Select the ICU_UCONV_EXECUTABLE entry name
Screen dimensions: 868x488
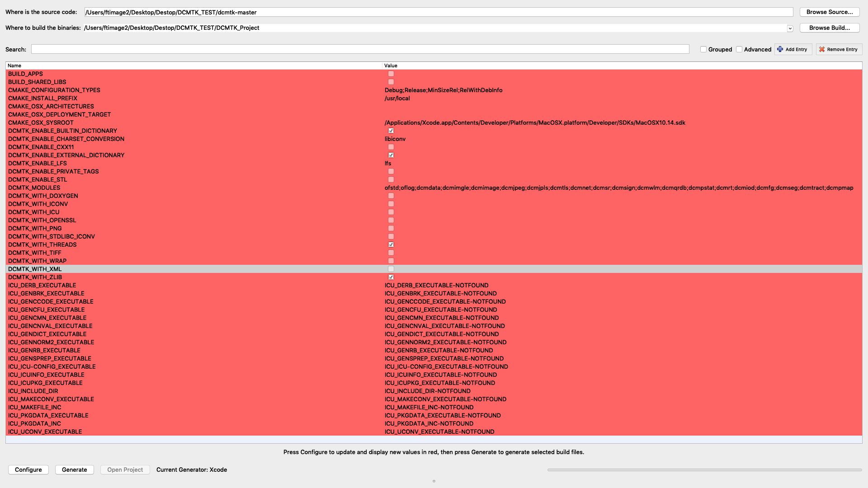[45, 432]
